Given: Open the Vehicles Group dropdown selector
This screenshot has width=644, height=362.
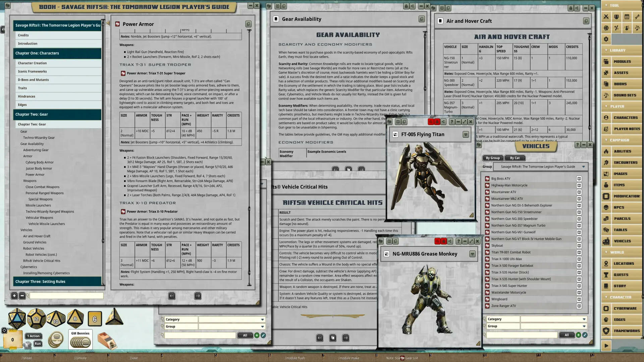Looking at the screenshot, I should click(583, 167).
